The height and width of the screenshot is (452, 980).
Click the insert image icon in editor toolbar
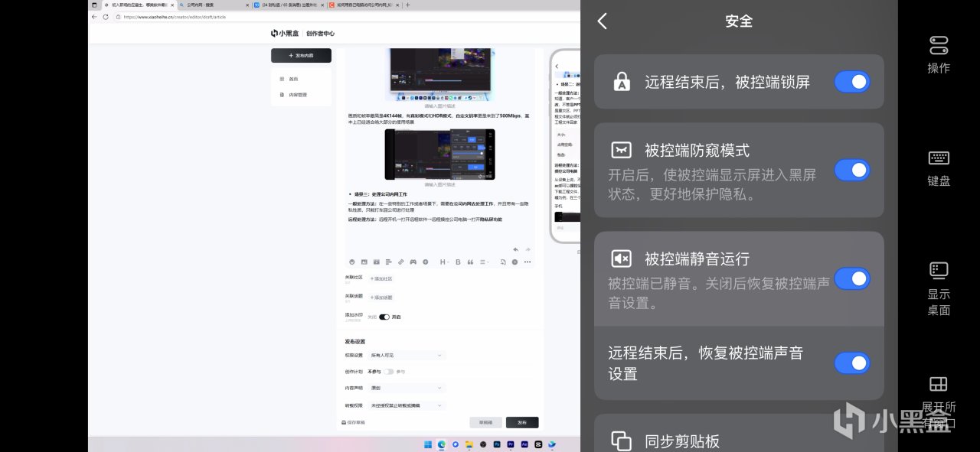click(364, 262)
